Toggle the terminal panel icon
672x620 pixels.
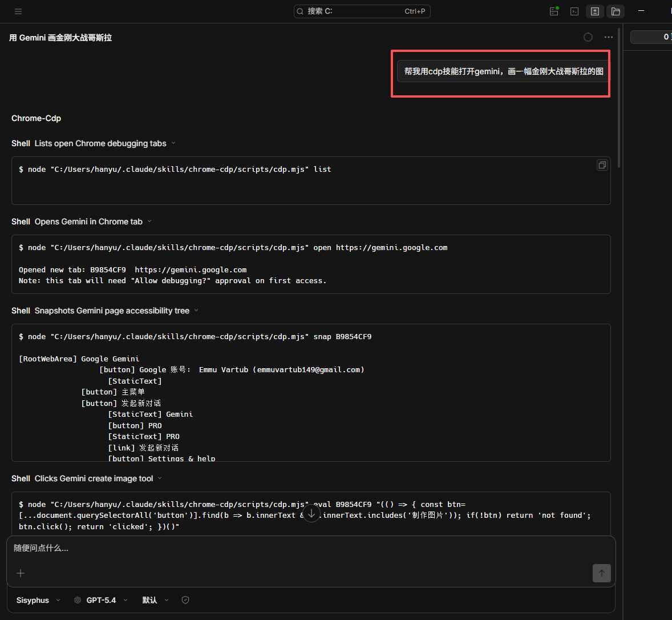[x=574, y=11]
